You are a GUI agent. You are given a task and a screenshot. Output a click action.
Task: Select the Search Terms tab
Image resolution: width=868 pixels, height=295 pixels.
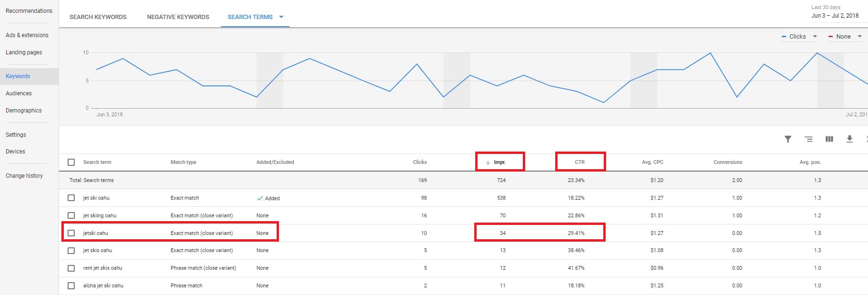250,17
